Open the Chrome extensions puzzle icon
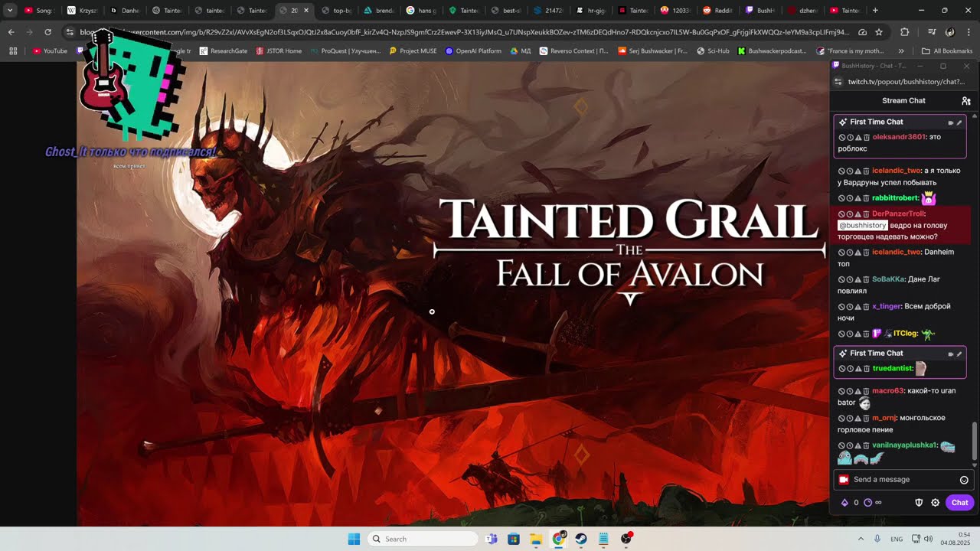 [904, 32]
